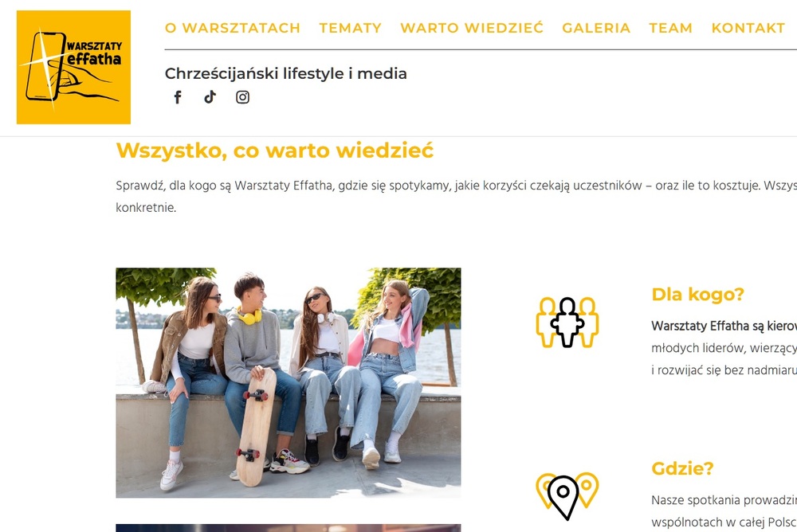
Task: Go to the Tematy menu item
Action: [350, 28]
